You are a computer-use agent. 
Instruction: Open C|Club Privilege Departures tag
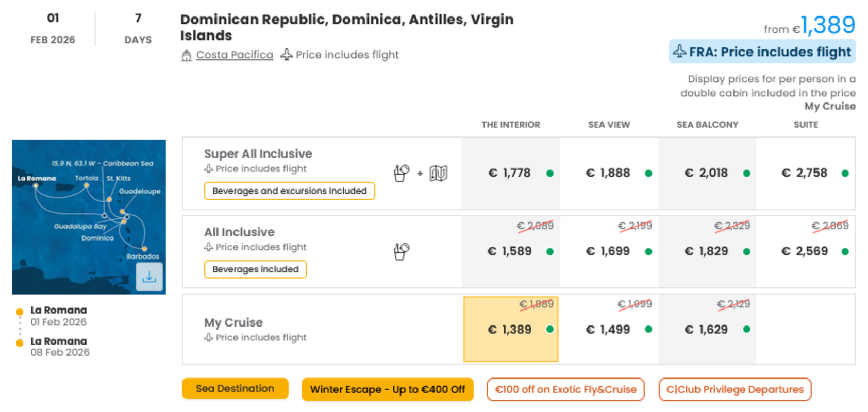735,389
